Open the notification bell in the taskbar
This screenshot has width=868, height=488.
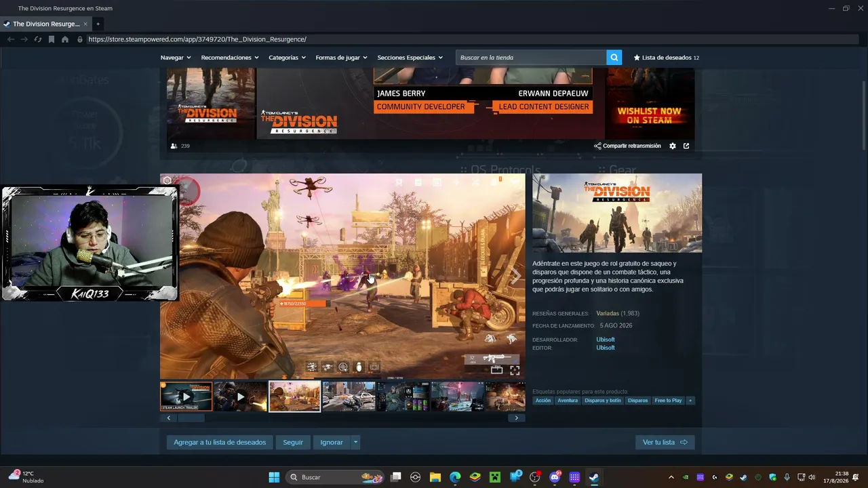pyautogui.click(x=856, y=477)
